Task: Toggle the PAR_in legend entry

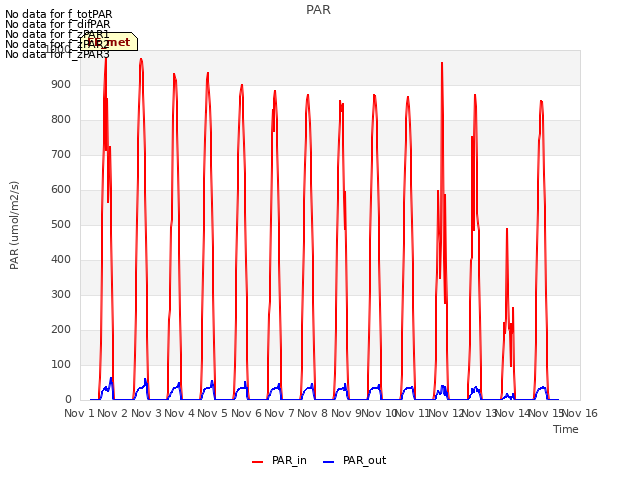Action: pos(279,461)
